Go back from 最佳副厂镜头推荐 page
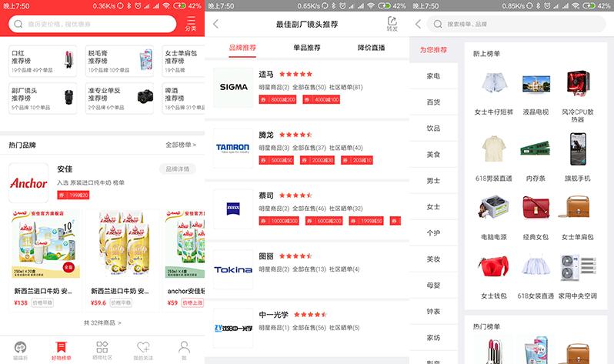 [x=215, y=24]
